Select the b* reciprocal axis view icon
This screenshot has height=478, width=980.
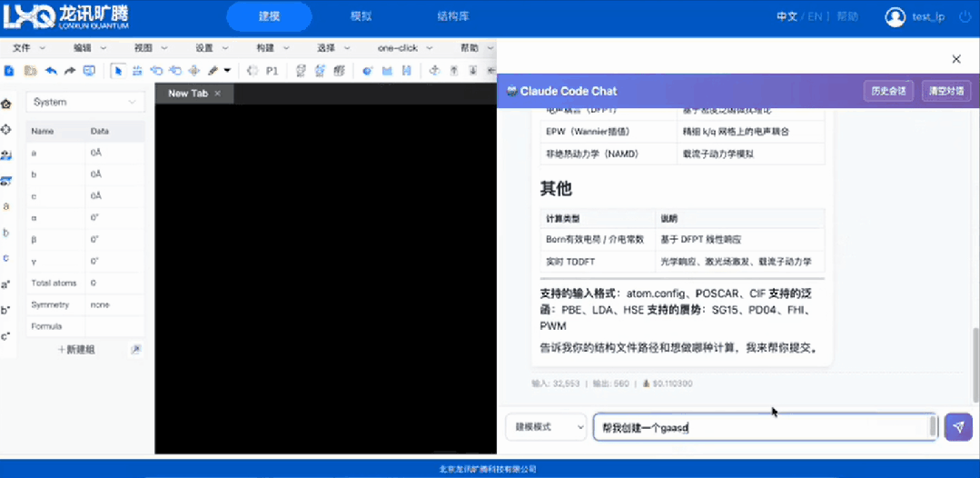(5, 310)
